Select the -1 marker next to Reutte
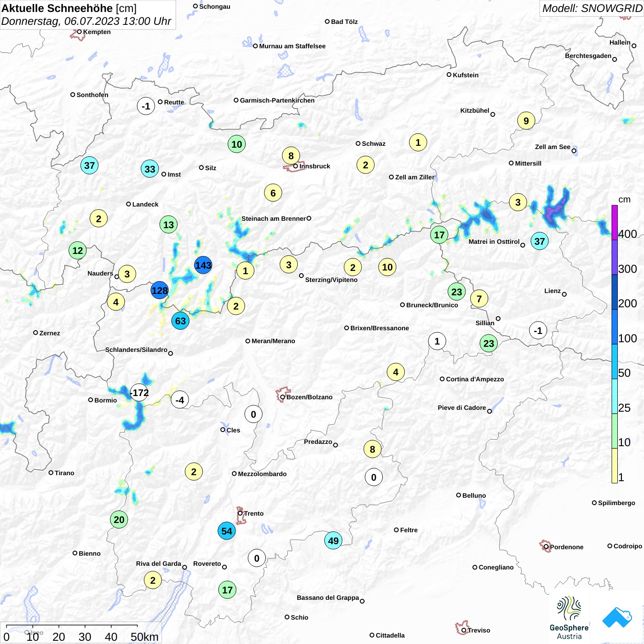 point(146,106)
